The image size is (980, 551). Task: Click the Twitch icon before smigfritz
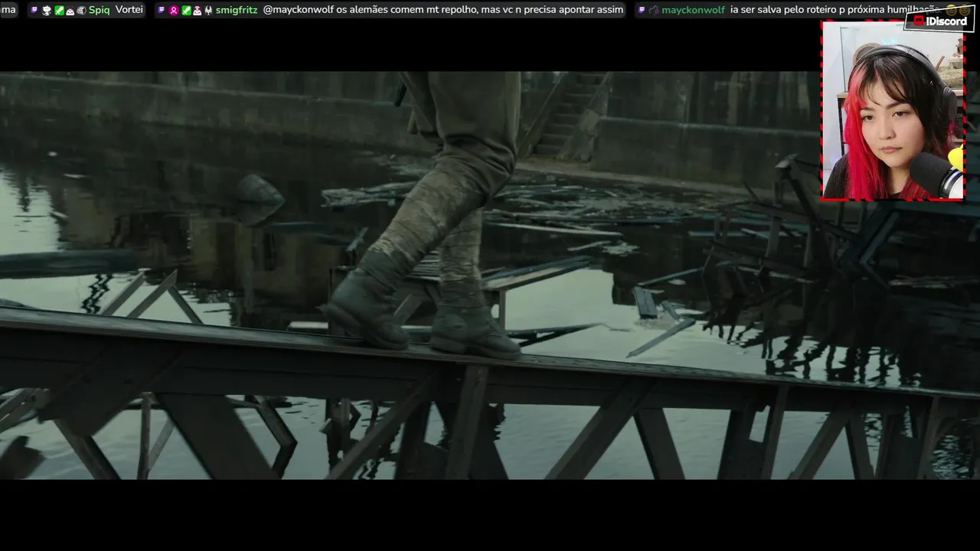(162, 10)
